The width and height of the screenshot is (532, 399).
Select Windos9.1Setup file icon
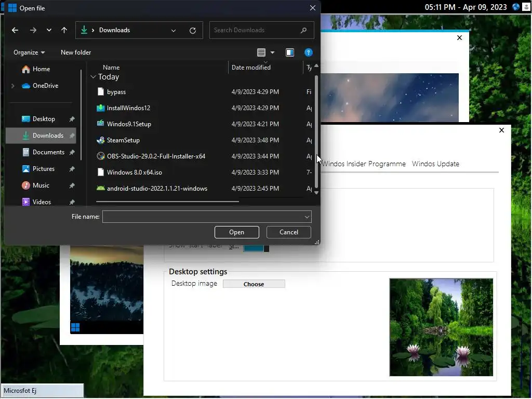pos(100,124)
